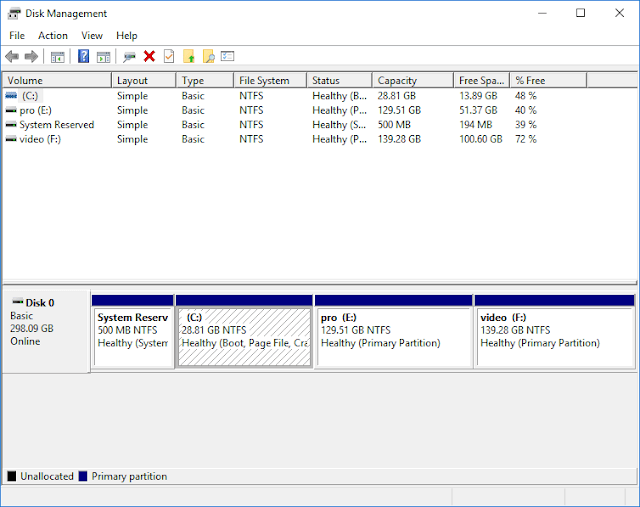Click the Connect disk drive toolbar icon
The height and width of the screenshot is (507, 640).
click(x=129, y=57)
